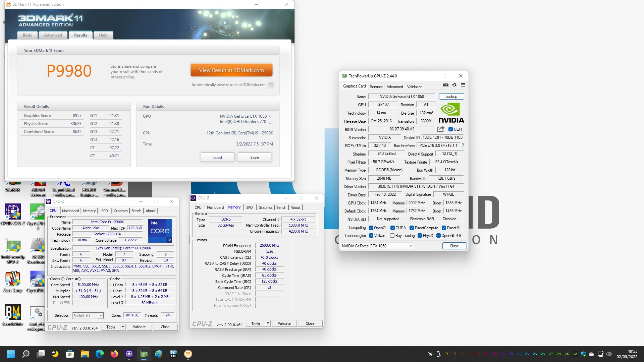Open Microsoft Store from the taskbar
Viewport: 644px width, 362px height.
tap(70, 354)
